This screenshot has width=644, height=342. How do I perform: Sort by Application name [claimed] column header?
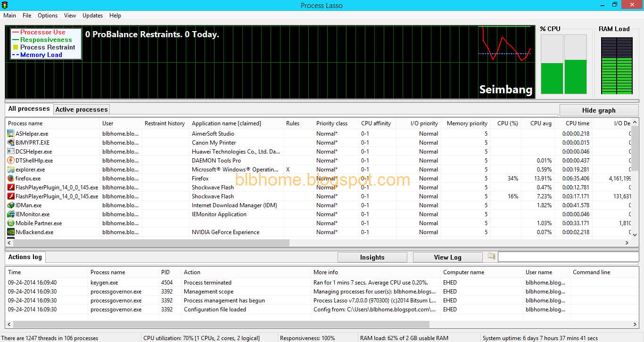[x=236, y=123]
